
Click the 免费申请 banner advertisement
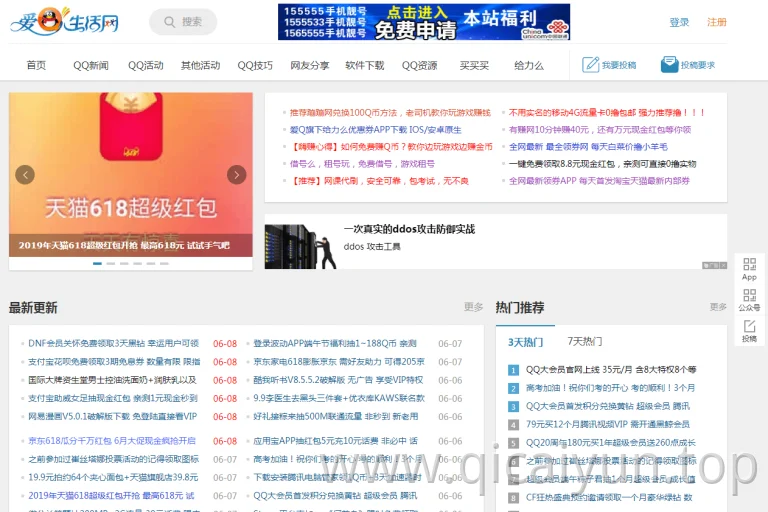[x=424, y=22]
